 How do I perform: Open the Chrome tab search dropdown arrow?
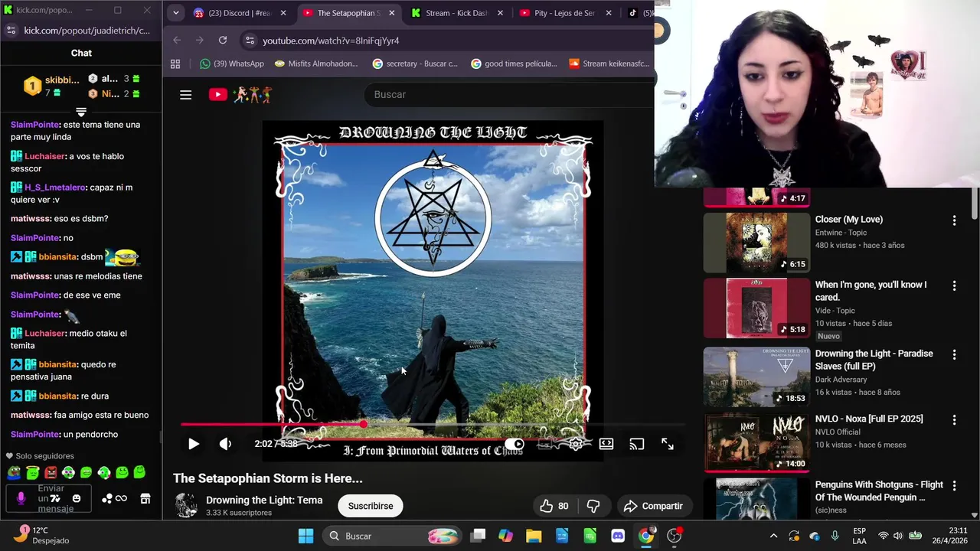pyautogui.click(x=175, y=13)
